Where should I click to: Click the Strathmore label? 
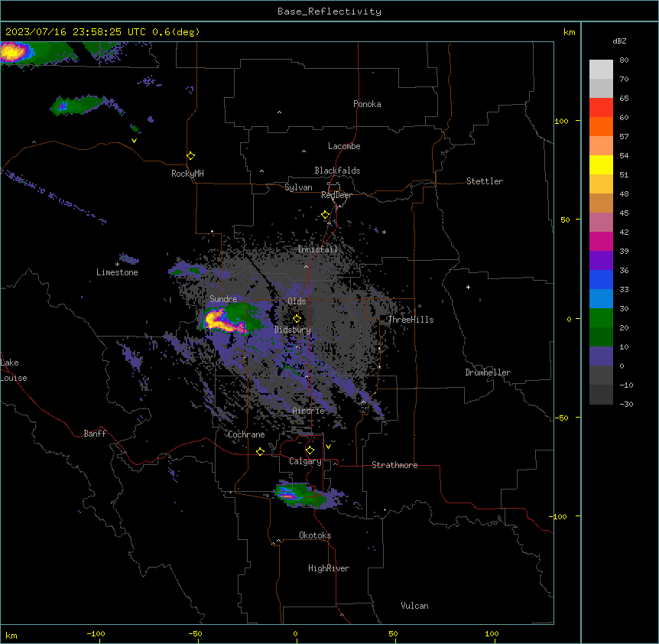[394, 465]
